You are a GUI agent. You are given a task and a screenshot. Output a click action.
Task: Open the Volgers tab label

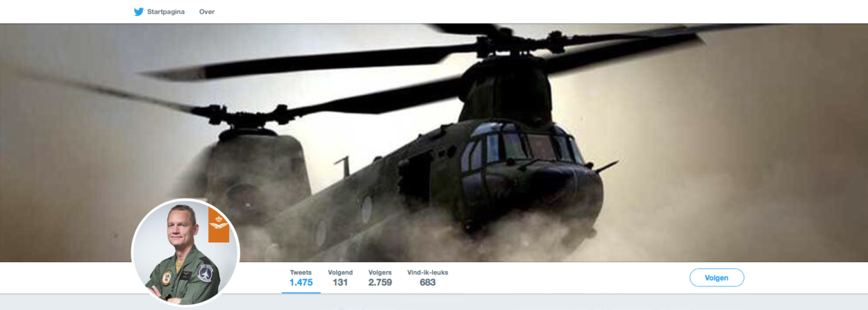pos(380,273)
